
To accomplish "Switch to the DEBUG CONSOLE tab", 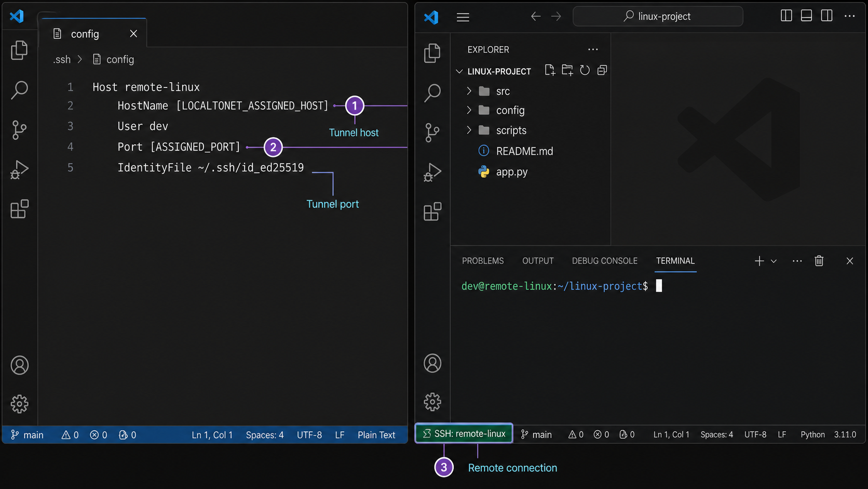I will pos(605,261).
